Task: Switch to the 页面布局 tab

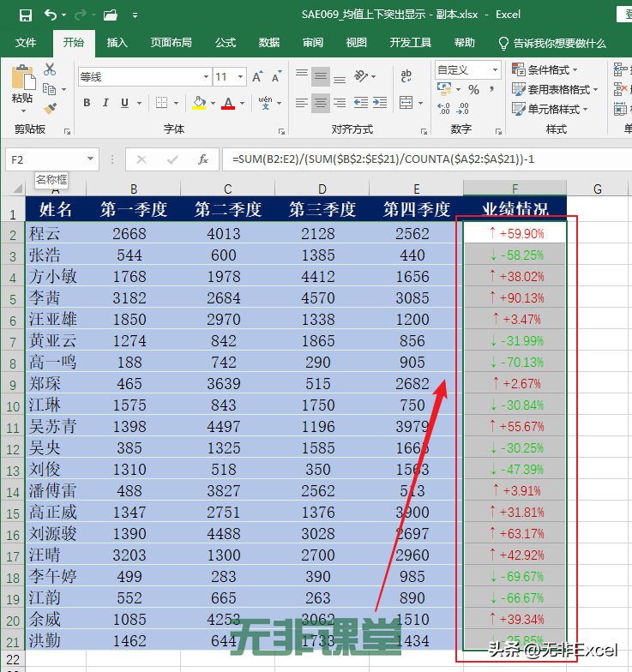Action: point(171,43)
